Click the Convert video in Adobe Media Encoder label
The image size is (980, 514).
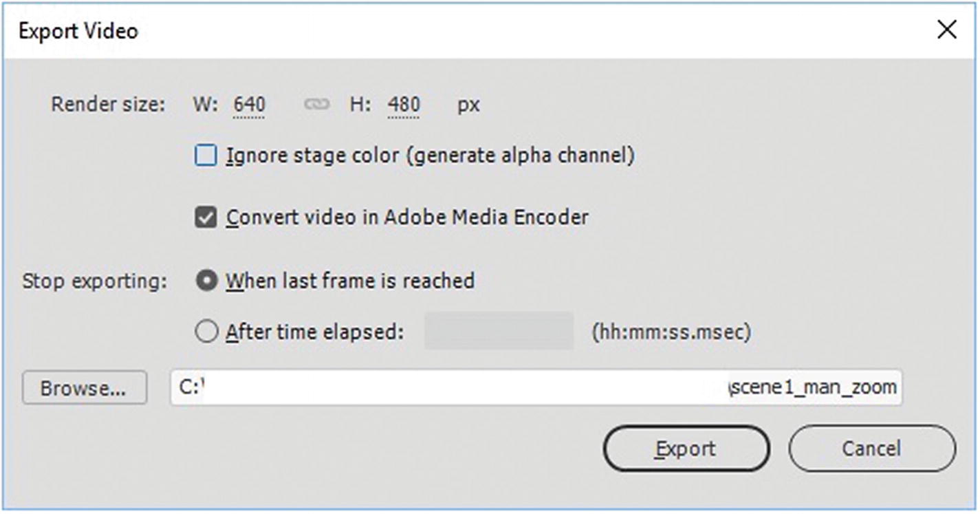[x=407, y=218]
